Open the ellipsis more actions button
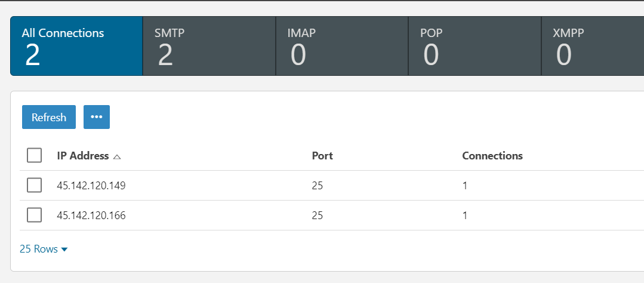The height and width of the screenshot is (283, 644). tap(97, 117)
